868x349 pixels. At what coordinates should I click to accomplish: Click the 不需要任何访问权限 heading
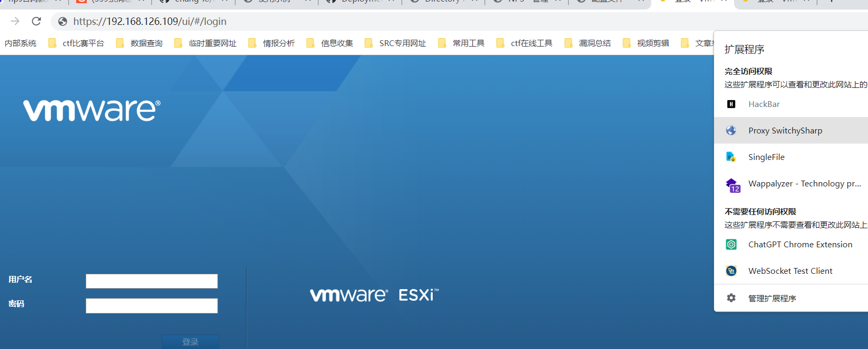(760, 211)
